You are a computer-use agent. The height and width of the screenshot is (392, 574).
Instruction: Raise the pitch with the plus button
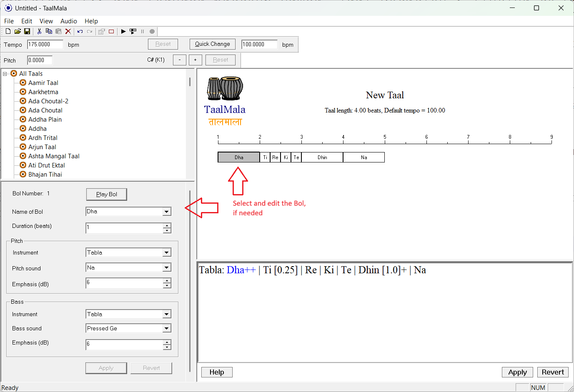tap(196, 60)
